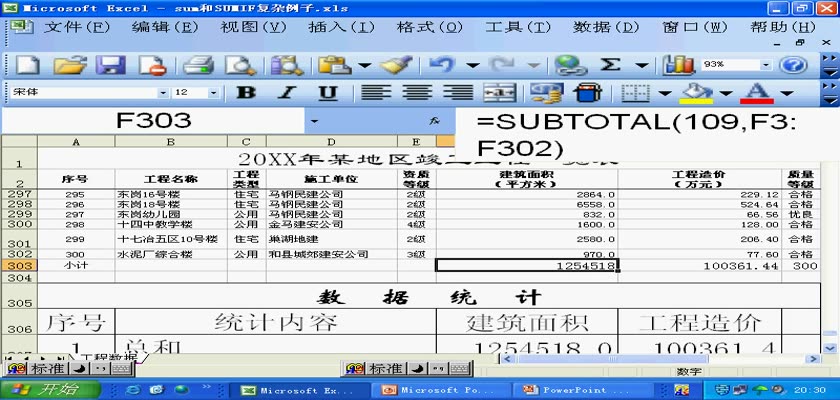Click the New workbook icon
Viewport: 840px width, 400px height.
[28, 65]
